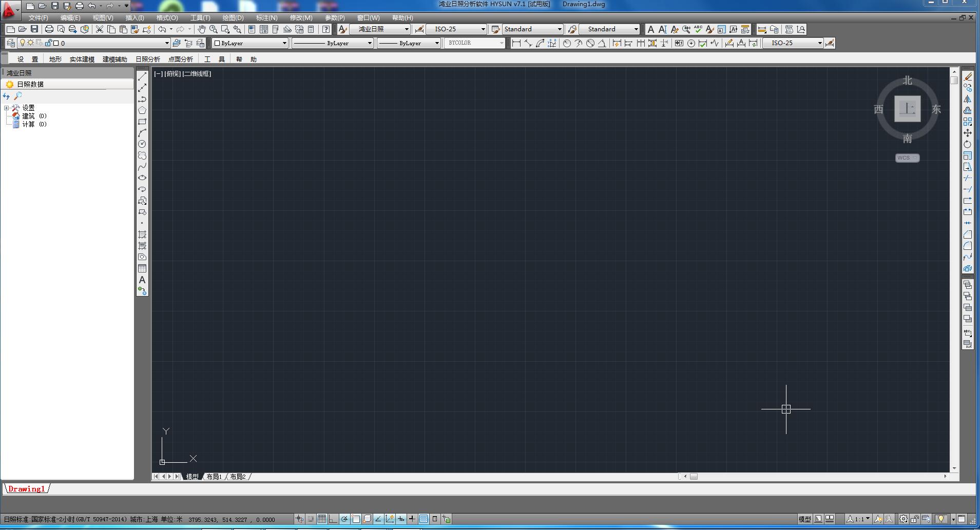
Task: Select the Multiline Text tool
Action: (142, 280)
